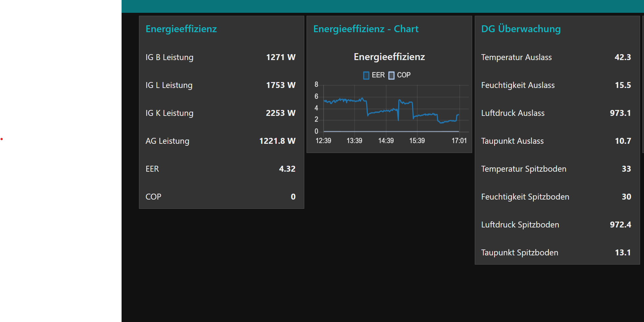
Task: Click the blue EER legend color box
Action: click(x=366, y=75)
